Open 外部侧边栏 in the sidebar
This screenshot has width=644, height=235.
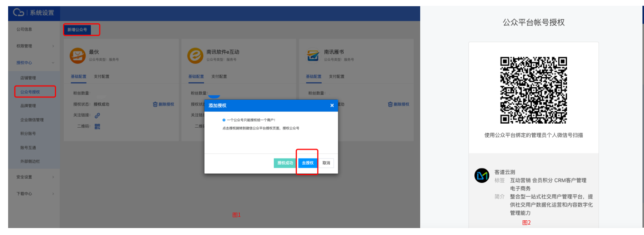[30, 162]
